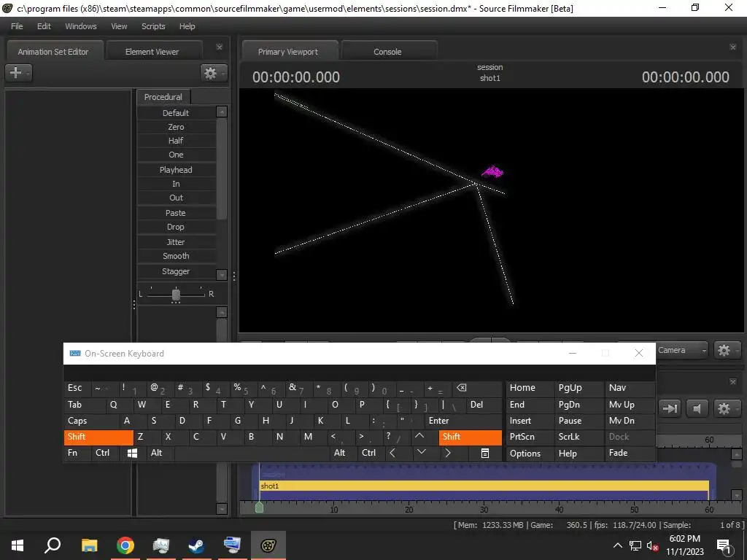Open the Camera dropdown
The height and width of the screenshot is (560, 747).
(682, 351)
